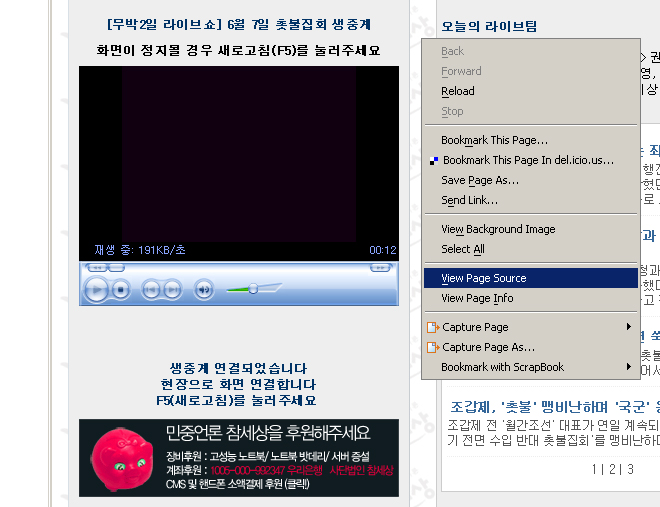Screen dimensions: 660x507
Task: Click the seek bar position handle
Action: click(x=117, y=268)
